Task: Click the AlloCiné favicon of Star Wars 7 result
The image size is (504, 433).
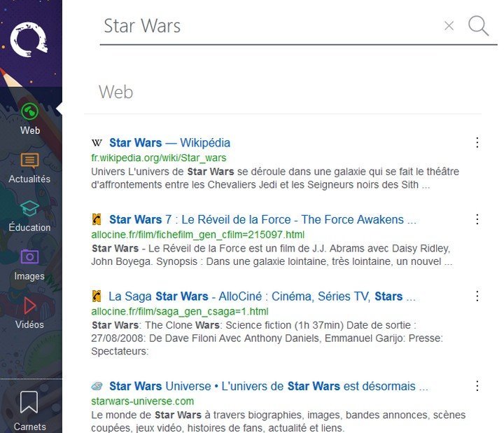Action: 97,219
